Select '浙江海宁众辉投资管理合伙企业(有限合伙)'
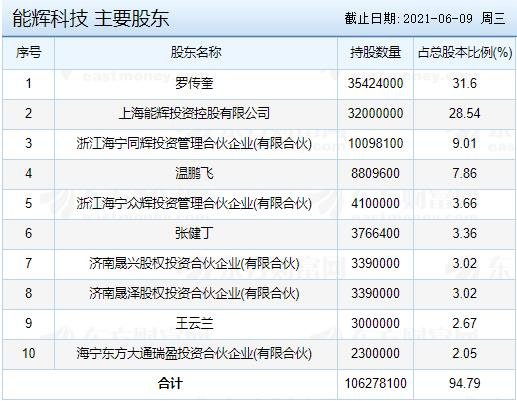517x401 pixels. coord(194,203)
